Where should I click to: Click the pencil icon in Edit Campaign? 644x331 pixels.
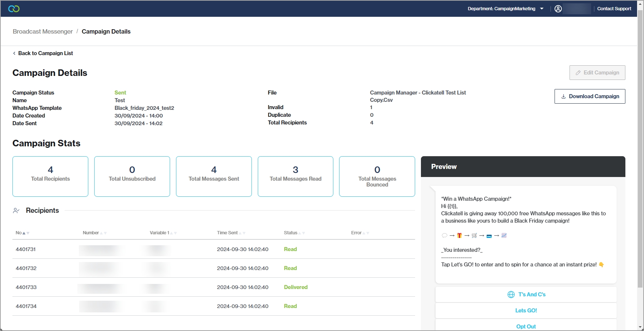578,73
